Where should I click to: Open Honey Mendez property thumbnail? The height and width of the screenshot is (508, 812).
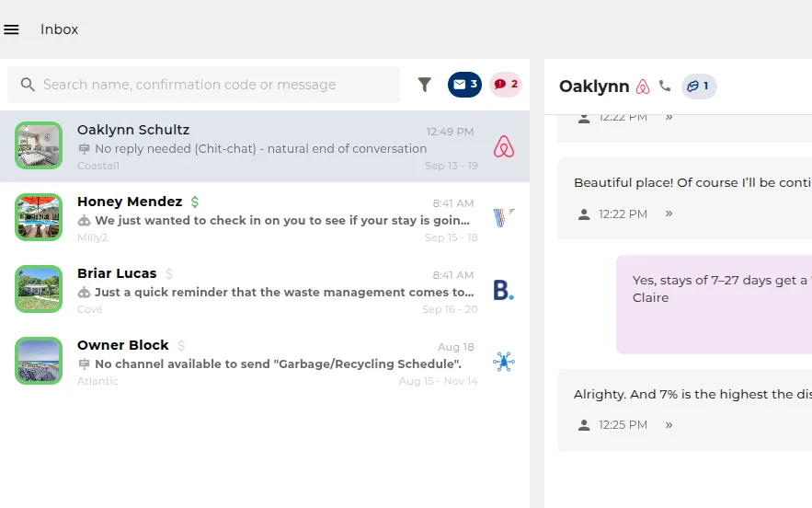coord(39,217)
